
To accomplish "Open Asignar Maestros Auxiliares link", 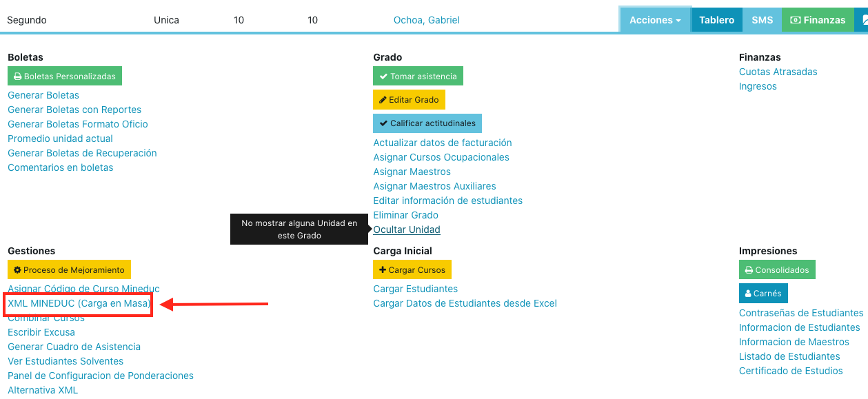I will (434, 186).
